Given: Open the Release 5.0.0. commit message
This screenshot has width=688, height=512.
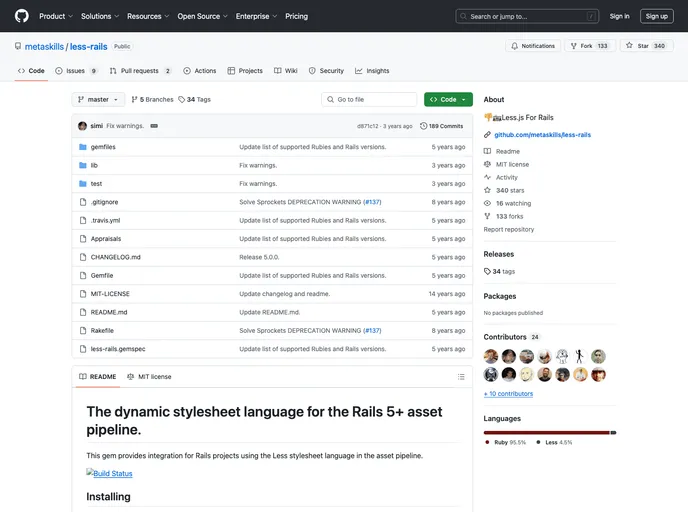Looking at the screenshot, I should coord(259,258).
